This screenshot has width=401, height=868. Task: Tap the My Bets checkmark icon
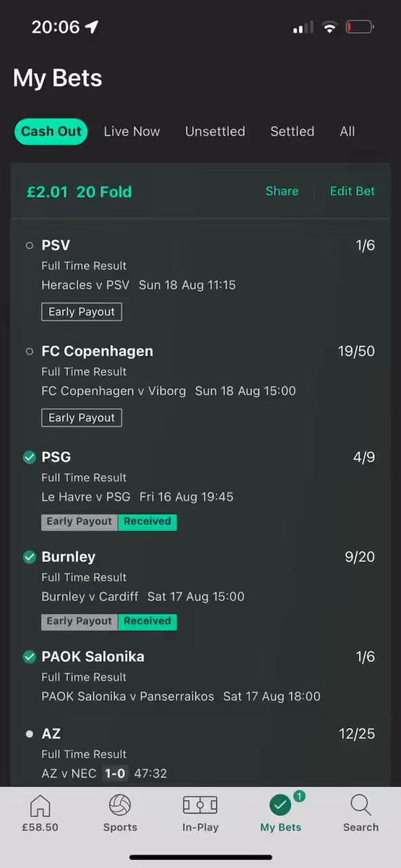point(280,805)
